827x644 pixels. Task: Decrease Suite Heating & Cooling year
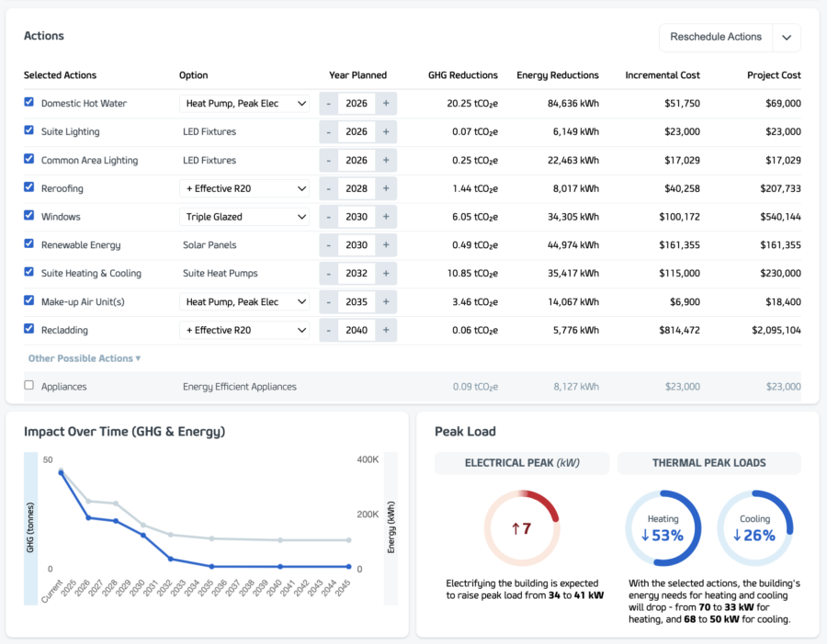pos(328,274)
